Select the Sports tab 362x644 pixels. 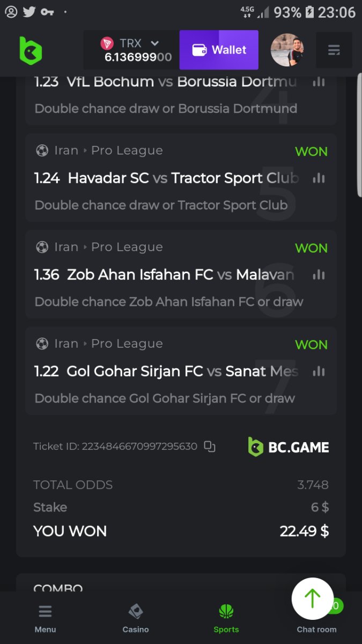[x=226, y=618]
